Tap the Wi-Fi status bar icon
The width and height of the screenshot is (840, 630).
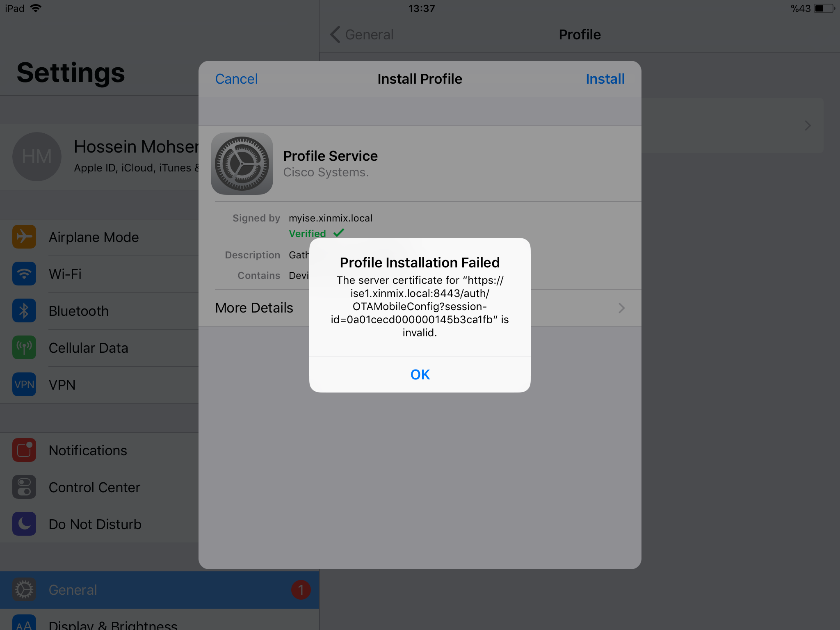pos(36,8)
